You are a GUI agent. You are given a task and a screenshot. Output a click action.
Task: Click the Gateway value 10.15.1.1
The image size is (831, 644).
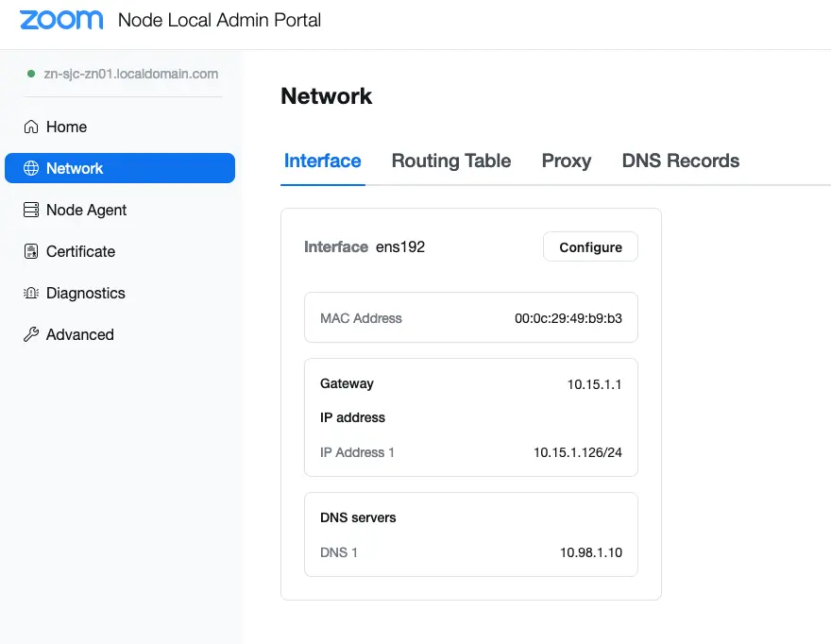click(594, 384)
